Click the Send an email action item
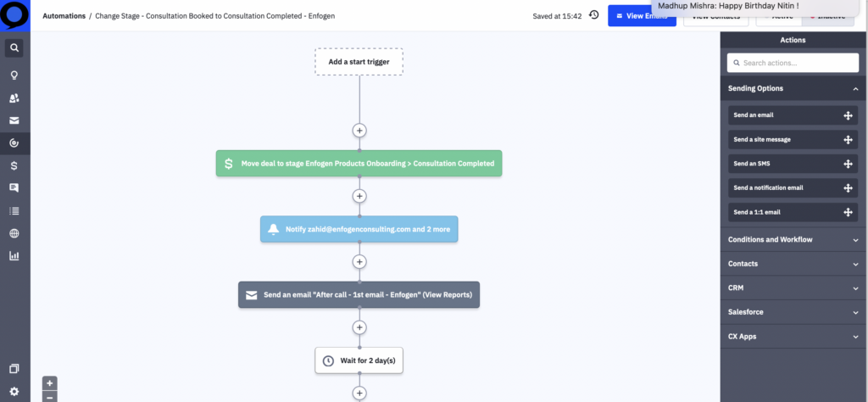Screen dimensions: 868x402 (793, 115)
